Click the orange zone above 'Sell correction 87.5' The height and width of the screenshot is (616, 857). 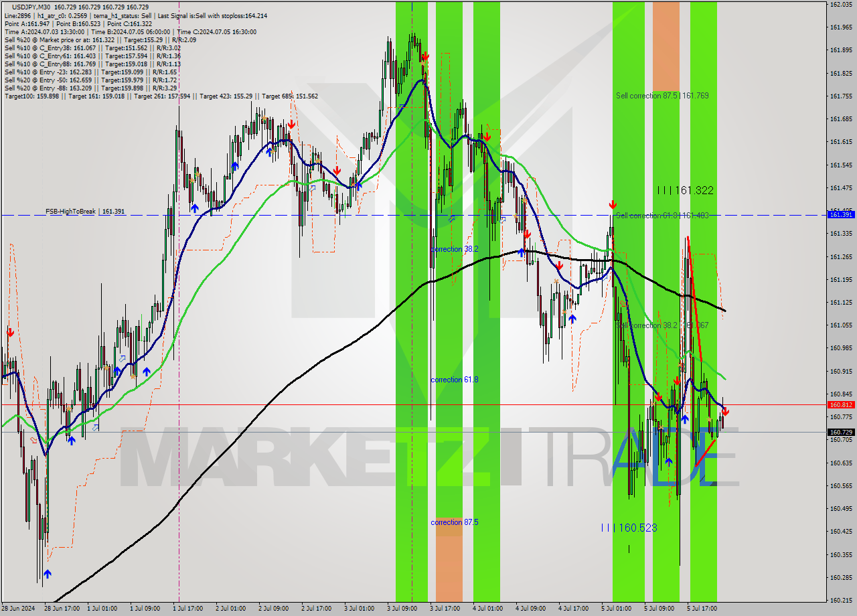coord(666,46)
